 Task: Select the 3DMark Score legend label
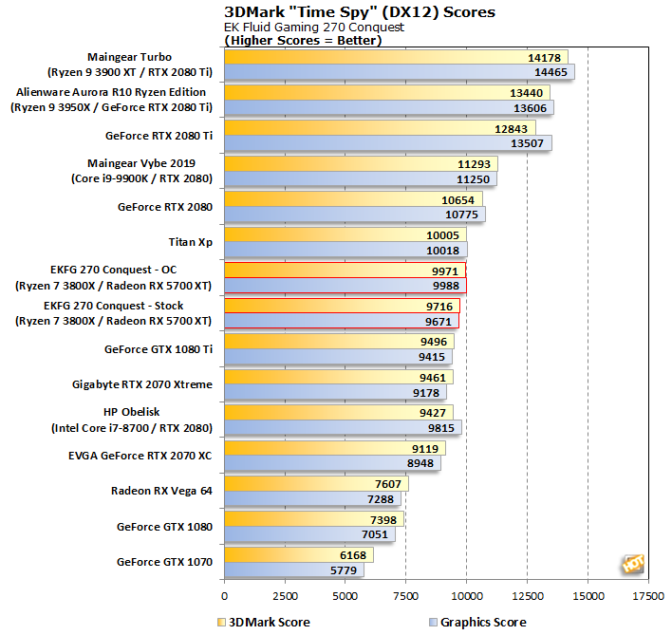[270, 623]
